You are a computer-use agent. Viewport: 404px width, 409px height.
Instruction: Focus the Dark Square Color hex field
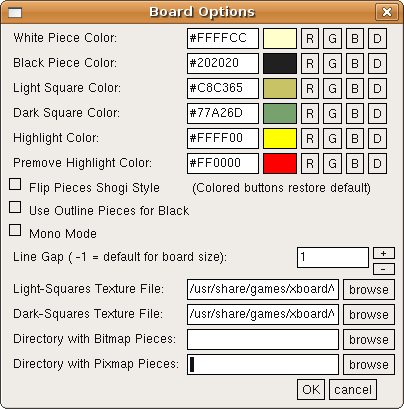click(x=223, y=114)
